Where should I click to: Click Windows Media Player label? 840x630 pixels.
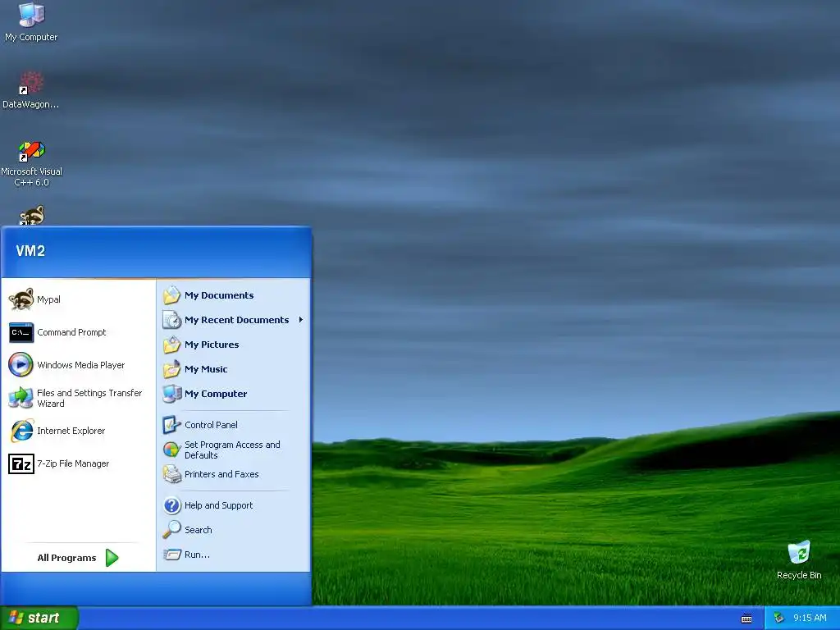tap(81, 365)
